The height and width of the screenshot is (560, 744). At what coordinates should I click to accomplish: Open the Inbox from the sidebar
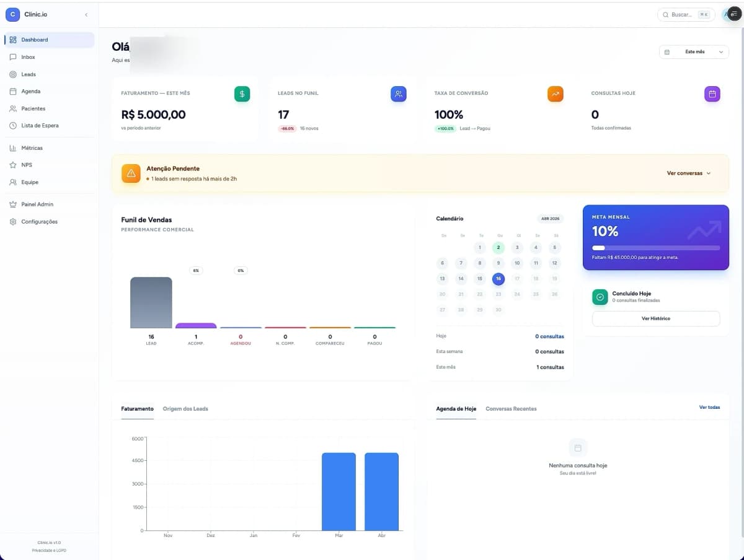coord(28,56)
